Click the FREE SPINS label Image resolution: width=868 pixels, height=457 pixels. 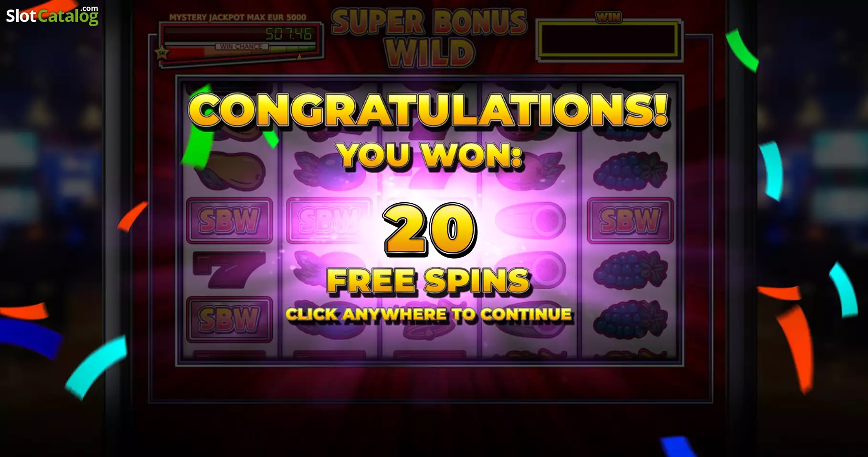pos(428,281)
